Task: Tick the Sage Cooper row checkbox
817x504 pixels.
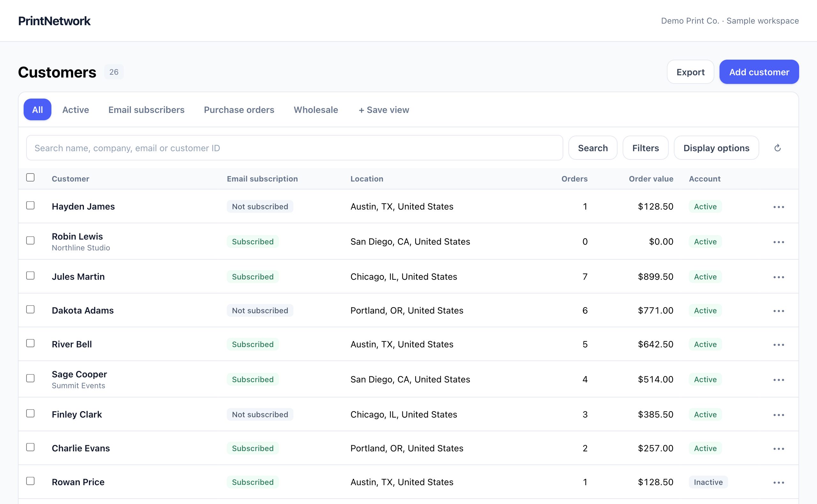Action: (x=30, y=378)
